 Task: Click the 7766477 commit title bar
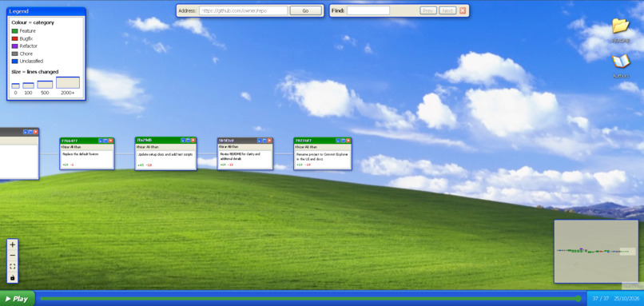pos(86,141)
